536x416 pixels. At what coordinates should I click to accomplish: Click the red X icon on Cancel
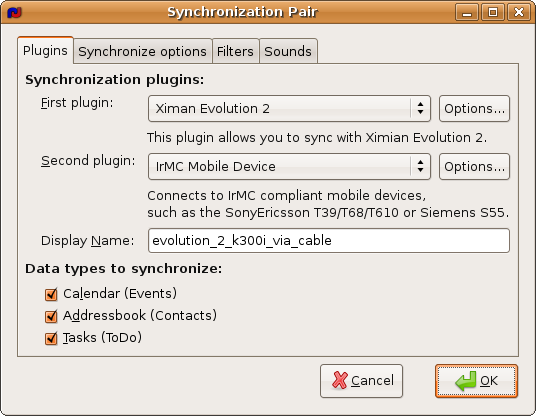click(340, 380)
